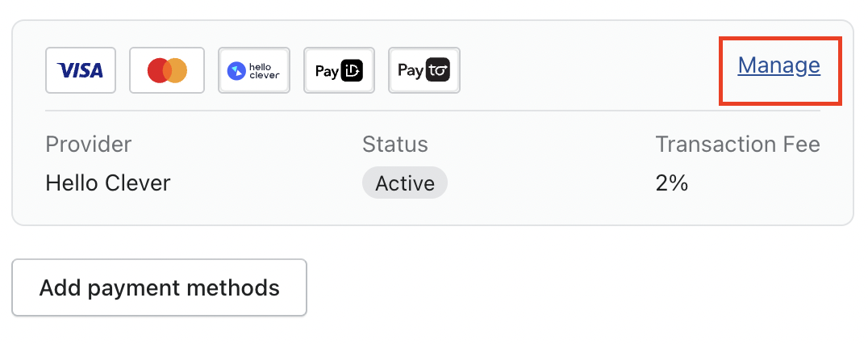This screenshot has width=868, height=344.
Task: Click the black mark in the PayTo badge
Action: coord(438,71)
